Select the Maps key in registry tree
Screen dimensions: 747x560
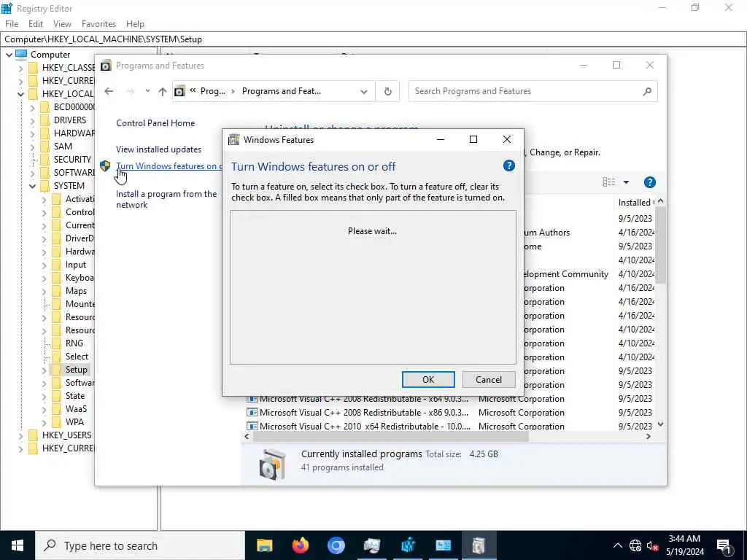click(76, 291)
